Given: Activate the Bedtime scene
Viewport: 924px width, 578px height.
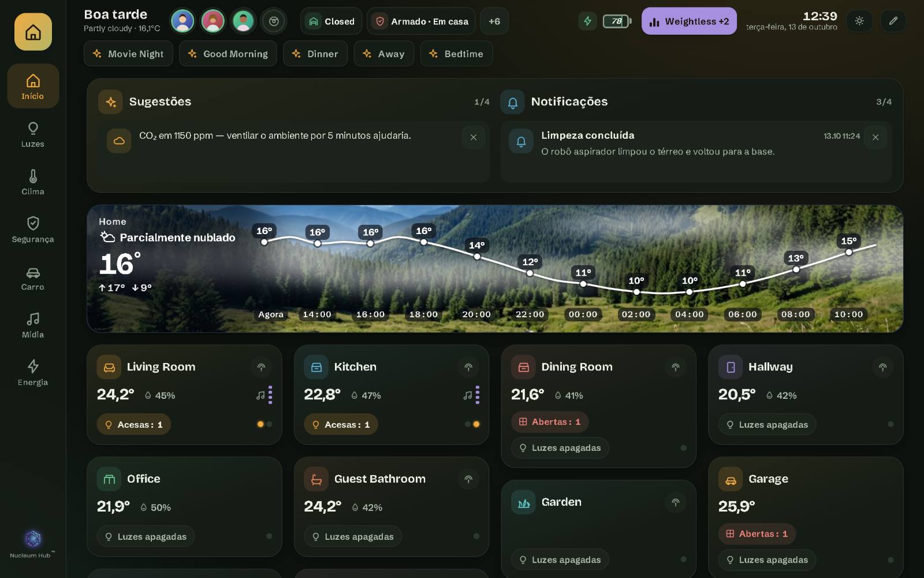Looking at the screenshot, I should 456,54.
